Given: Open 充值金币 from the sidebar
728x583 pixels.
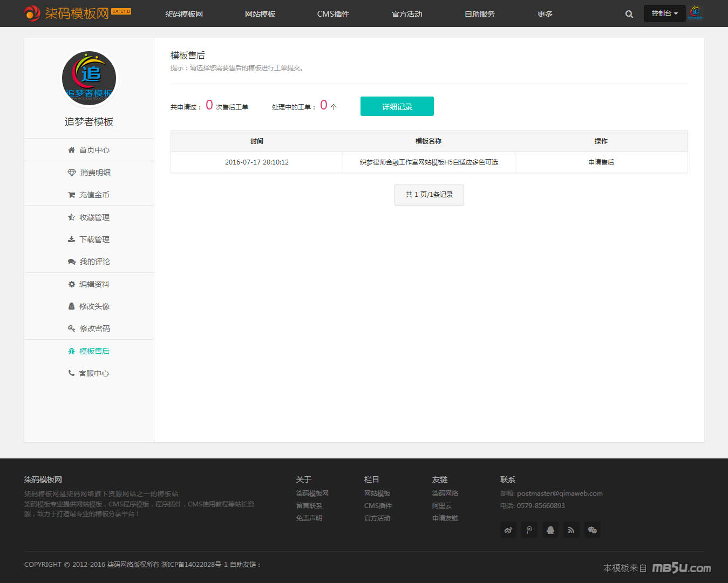Looking at the screenshot, I should tap(89, 195).
